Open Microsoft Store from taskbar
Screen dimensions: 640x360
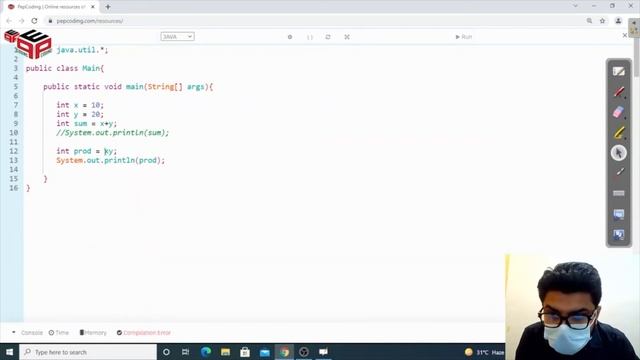point(245,351)
